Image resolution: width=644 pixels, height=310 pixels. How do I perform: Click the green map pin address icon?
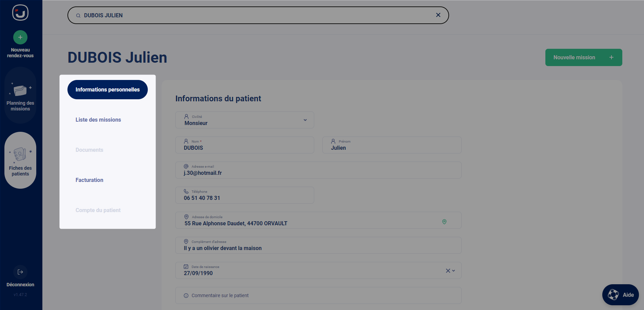point(444,222)
